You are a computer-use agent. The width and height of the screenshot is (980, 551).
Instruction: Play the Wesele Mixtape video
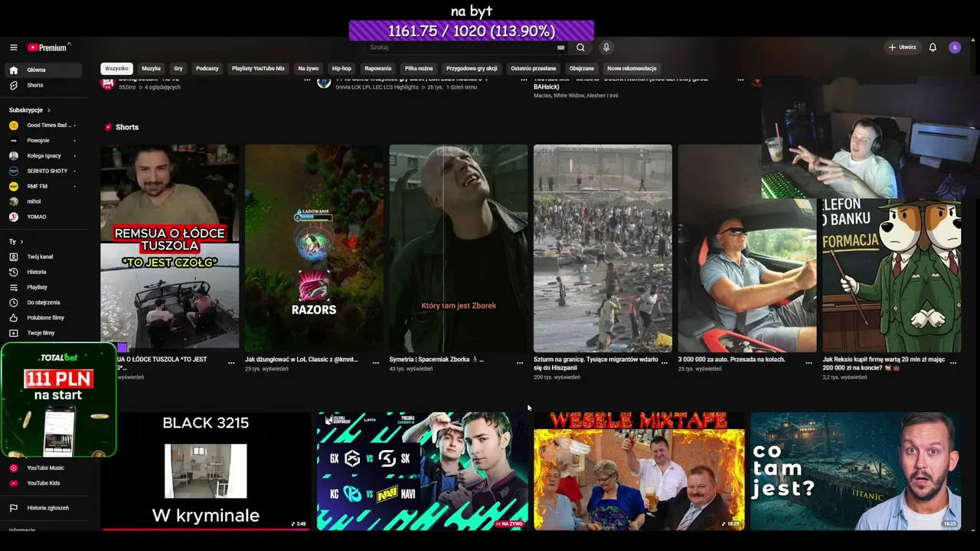point(639,471)
